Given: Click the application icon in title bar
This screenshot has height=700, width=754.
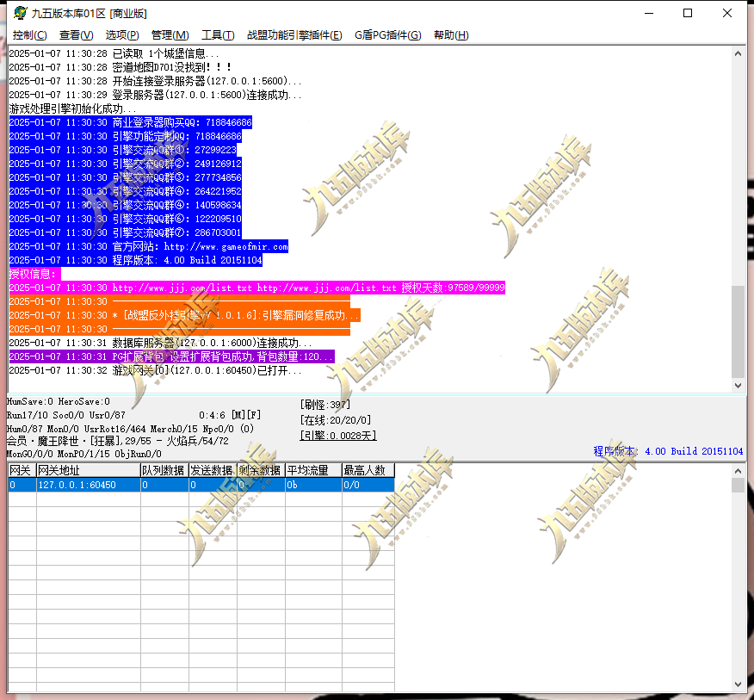Looking at the screenshot, I should 20,13.
